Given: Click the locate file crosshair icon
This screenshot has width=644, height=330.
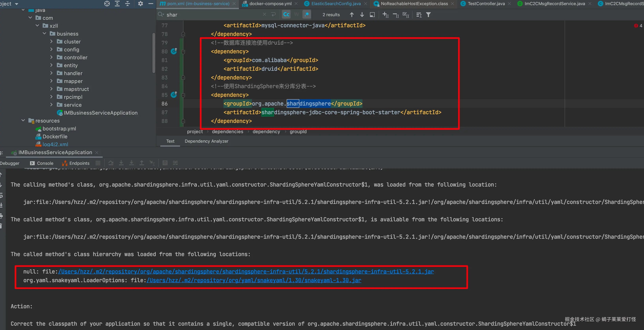Looking at the screenshot, I should click(x=107, y=4).
